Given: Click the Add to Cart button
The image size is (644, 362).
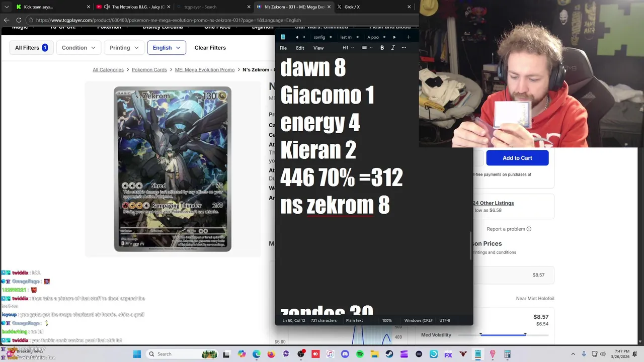Looking at the screenshot, I should click(x=517, y=158).
